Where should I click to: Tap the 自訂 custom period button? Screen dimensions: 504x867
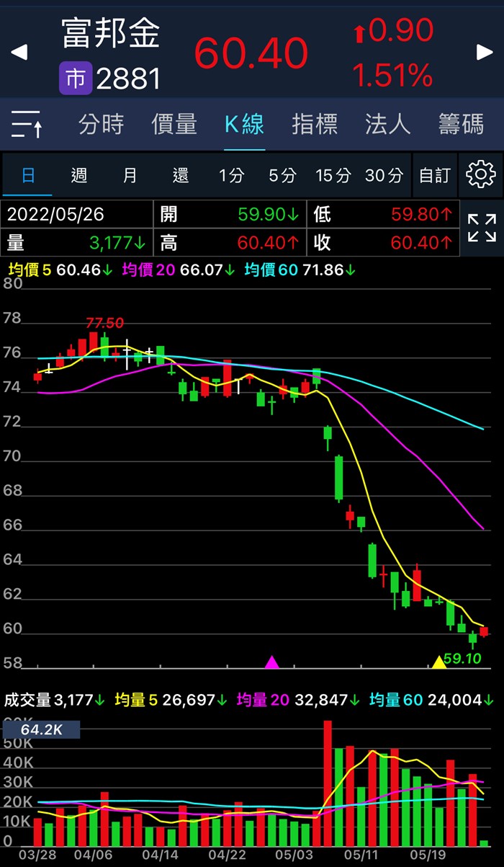(x=434, y=175)
